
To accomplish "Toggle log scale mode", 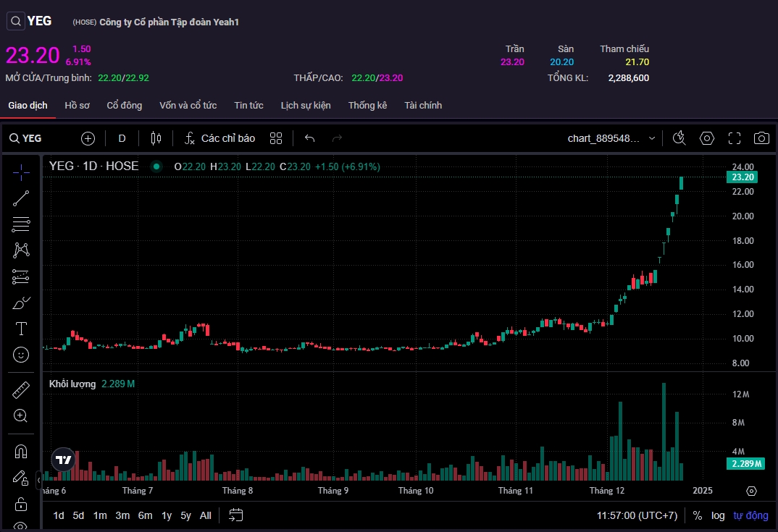I will tap(718, 515).
